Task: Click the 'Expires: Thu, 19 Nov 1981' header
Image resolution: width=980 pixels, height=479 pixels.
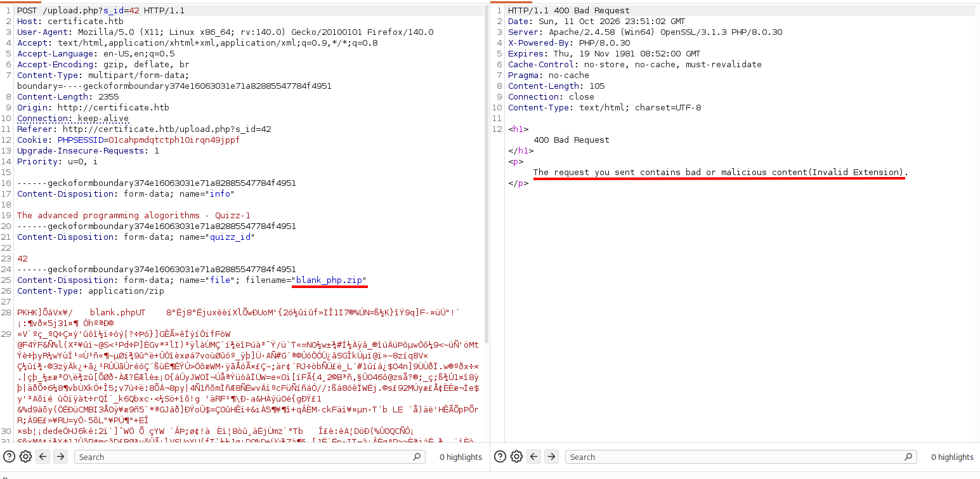Action: click(604, 54)
